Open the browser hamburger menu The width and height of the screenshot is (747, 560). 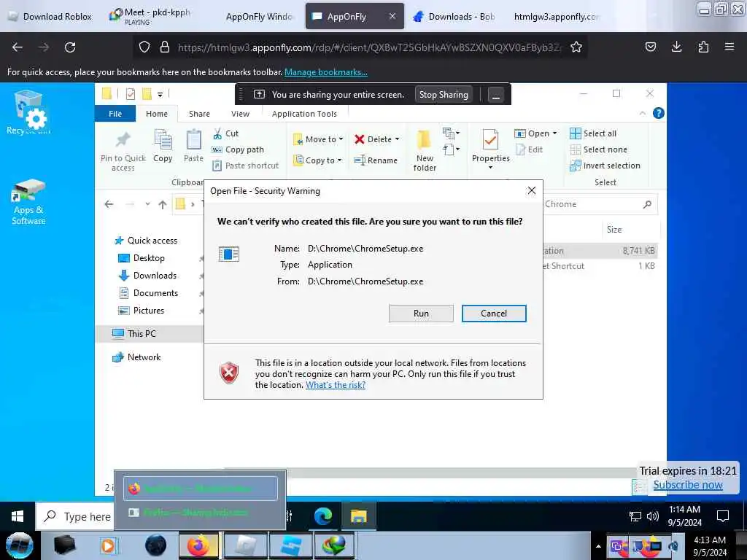point(729,47)
